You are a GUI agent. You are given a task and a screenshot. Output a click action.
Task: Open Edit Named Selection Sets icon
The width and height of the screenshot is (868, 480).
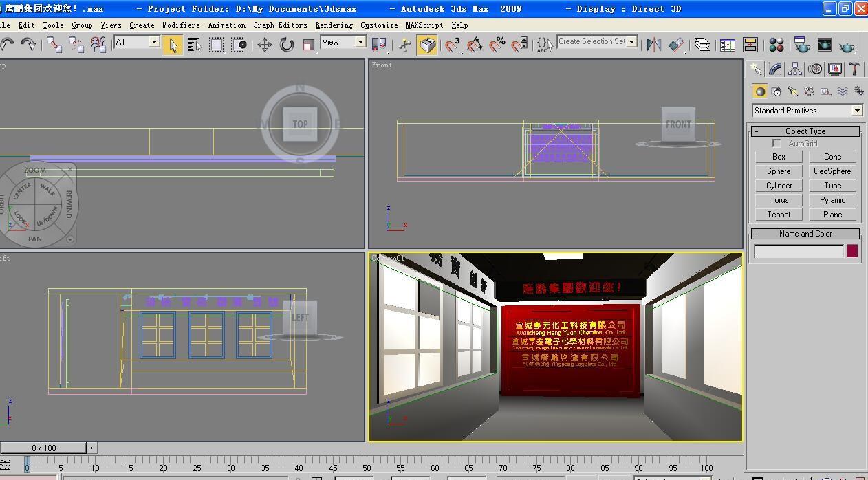point(545,45)
